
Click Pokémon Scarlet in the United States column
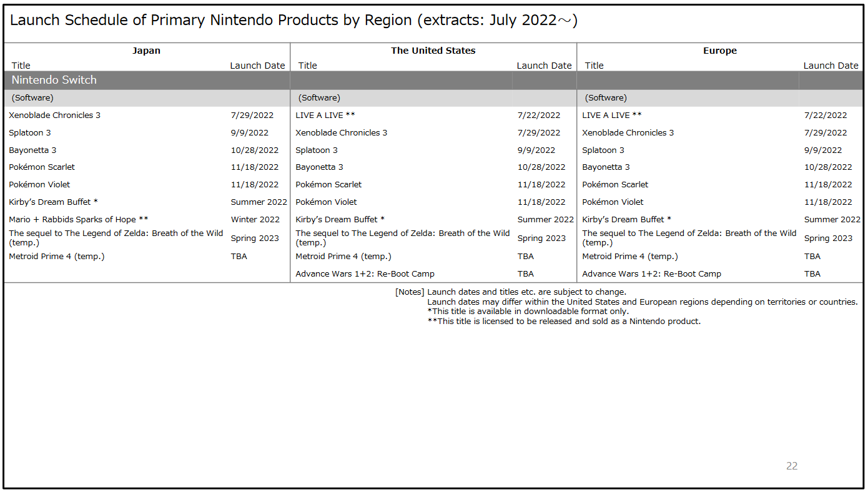(328, 184)
